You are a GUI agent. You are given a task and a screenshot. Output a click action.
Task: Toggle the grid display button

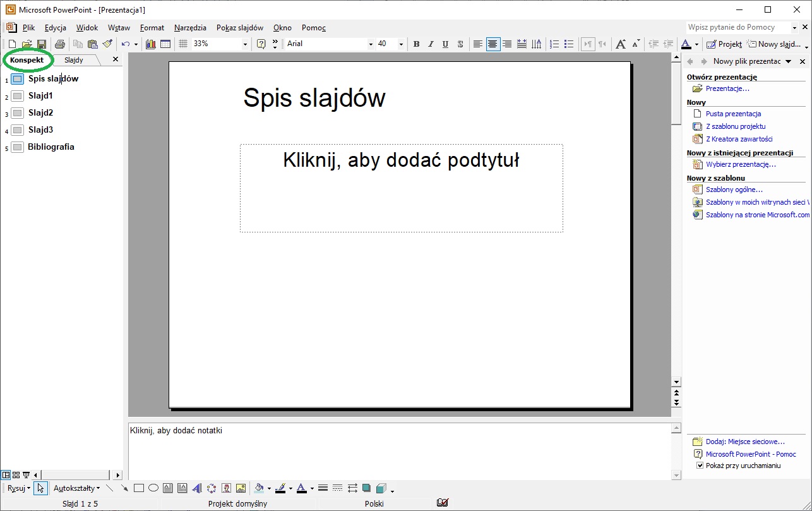[183, 44]
